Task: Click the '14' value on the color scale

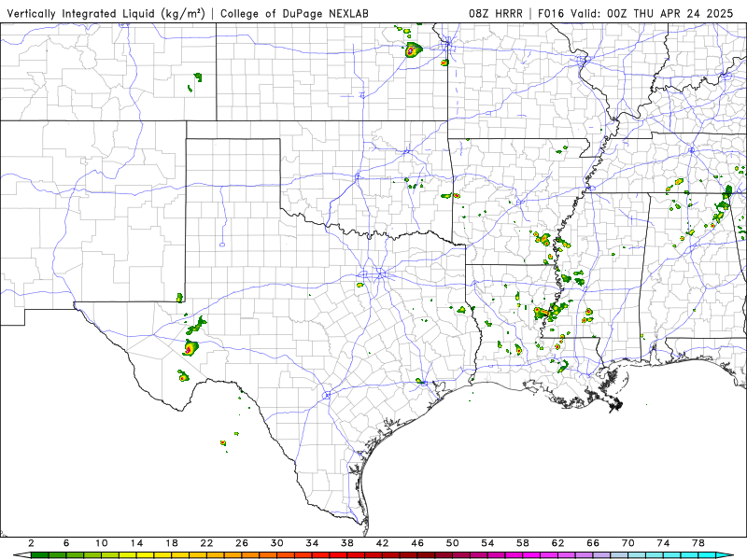Action: click(136, 543)
